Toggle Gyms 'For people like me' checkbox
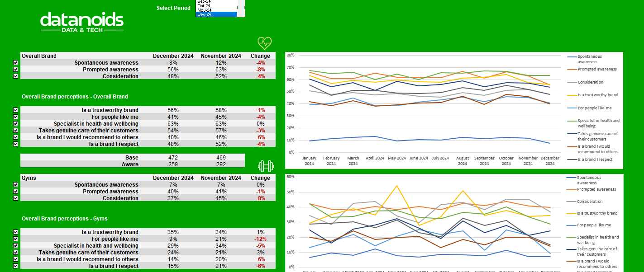This screenshot has height=272, width=644. (x=16, y=239)
